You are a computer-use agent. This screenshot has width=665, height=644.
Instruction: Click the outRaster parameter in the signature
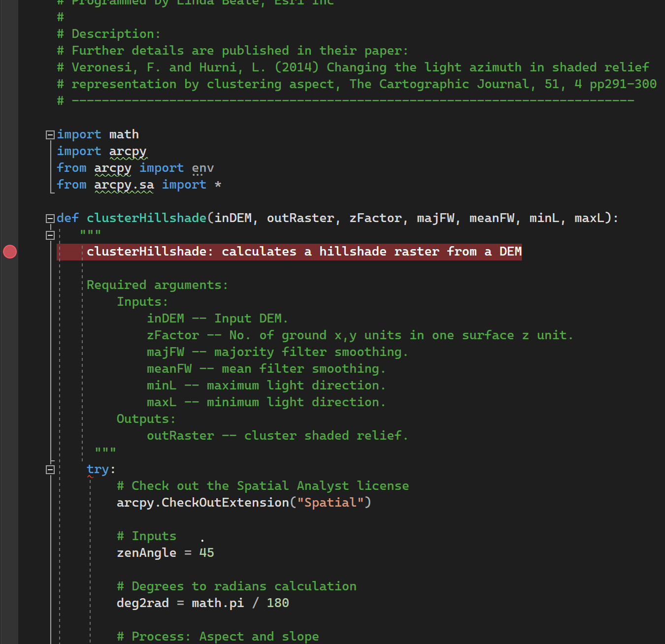(x=300, y=218)
